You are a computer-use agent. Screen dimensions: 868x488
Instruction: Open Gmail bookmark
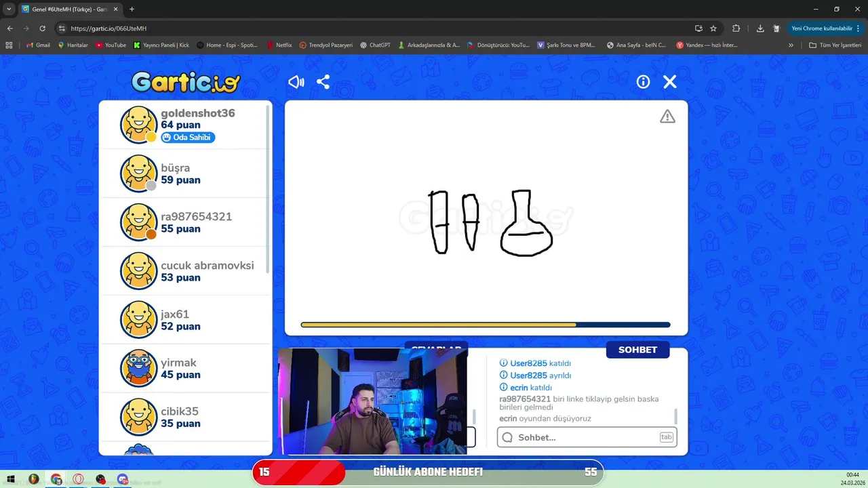38,45
